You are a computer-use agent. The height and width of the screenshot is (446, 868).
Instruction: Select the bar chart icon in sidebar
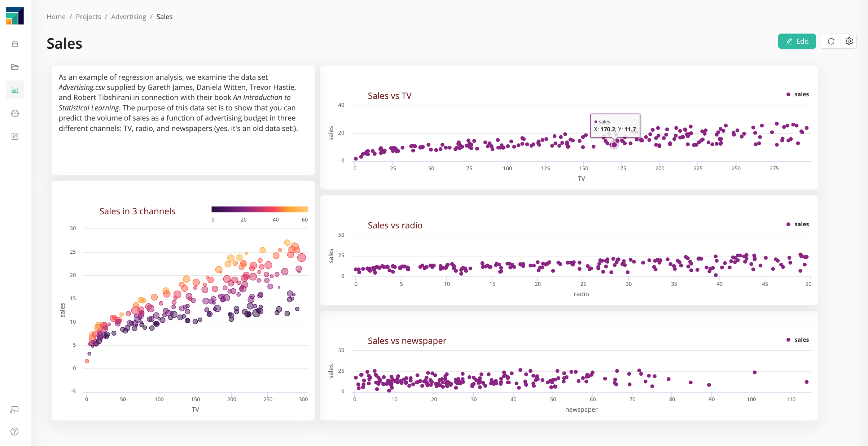pos(15,90)
